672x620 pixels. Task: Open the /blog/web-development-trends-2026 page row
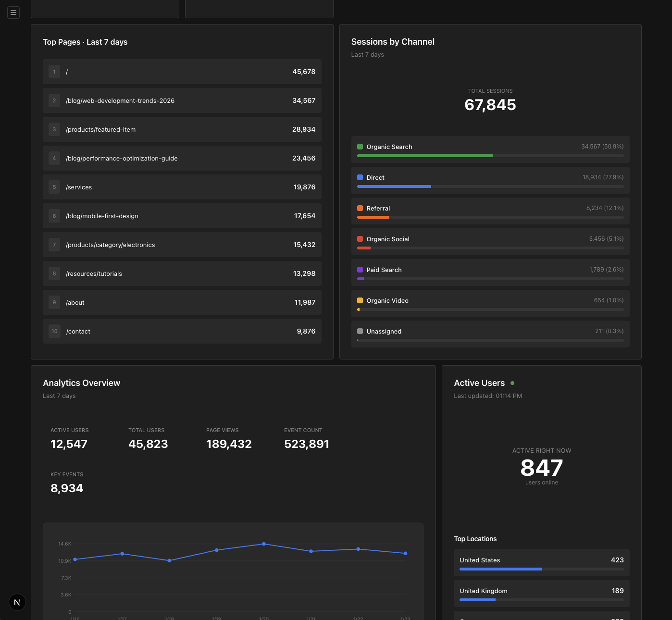point(182,100)
